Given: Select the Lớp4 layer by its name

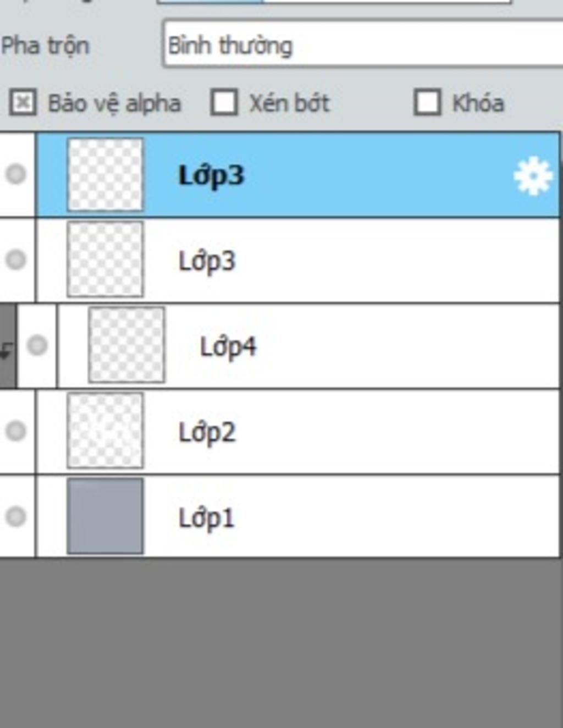Looking at the screenshot, I should [228, 347].
